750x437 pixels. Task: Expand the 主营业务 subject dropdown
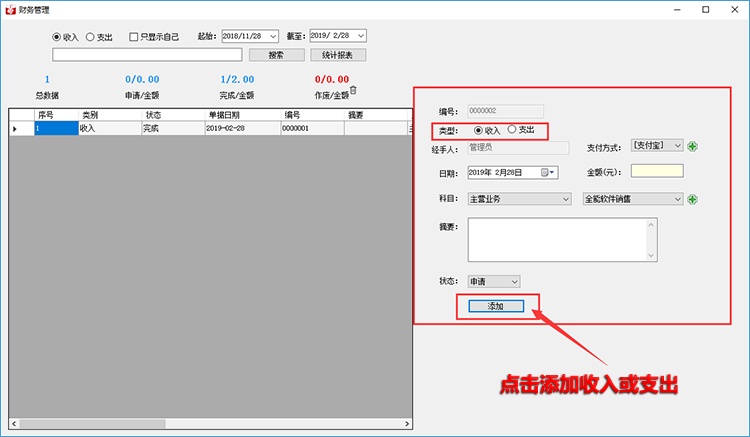pos(566,199)
